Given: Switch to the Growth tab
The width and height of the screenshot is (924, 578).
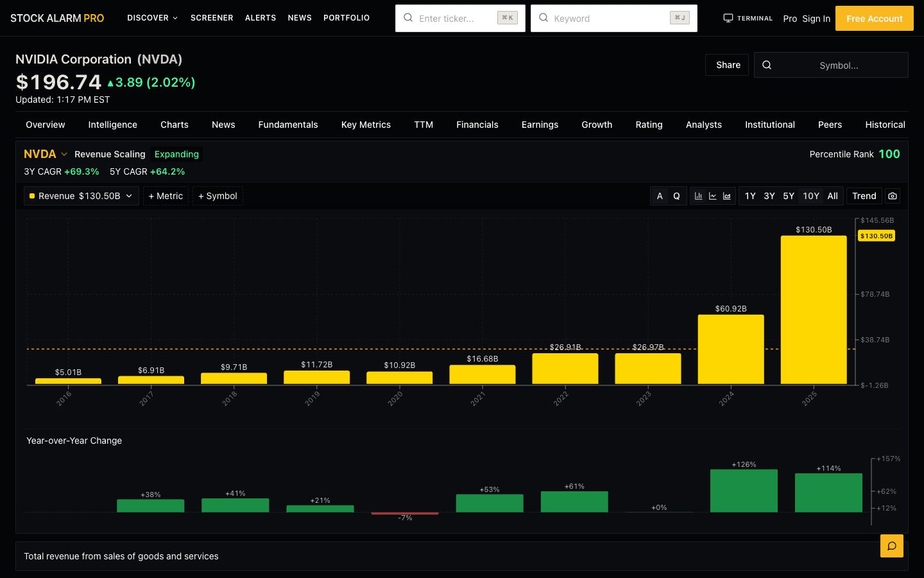Looking at the screenshot, I should click(x=597, y=125).
